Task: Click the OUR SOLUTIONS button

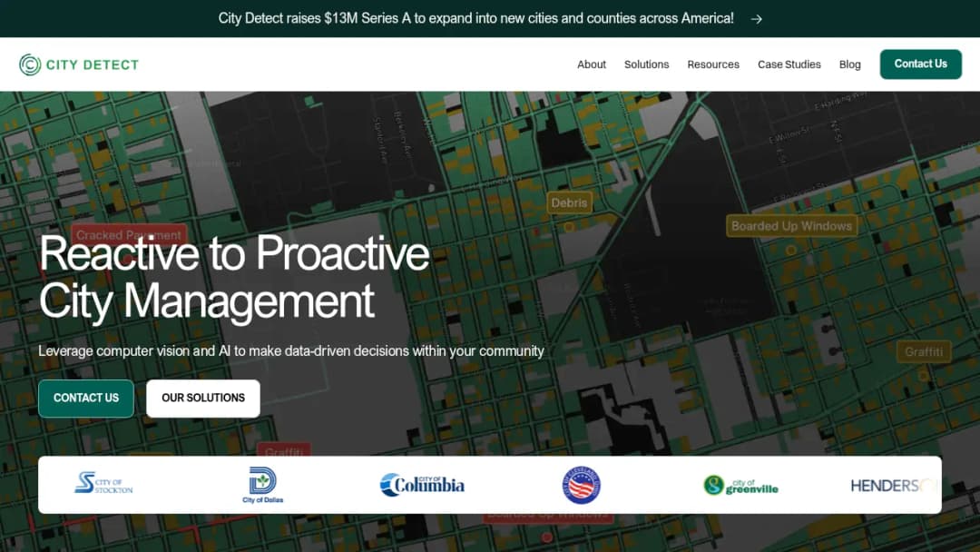Action: 203,399
